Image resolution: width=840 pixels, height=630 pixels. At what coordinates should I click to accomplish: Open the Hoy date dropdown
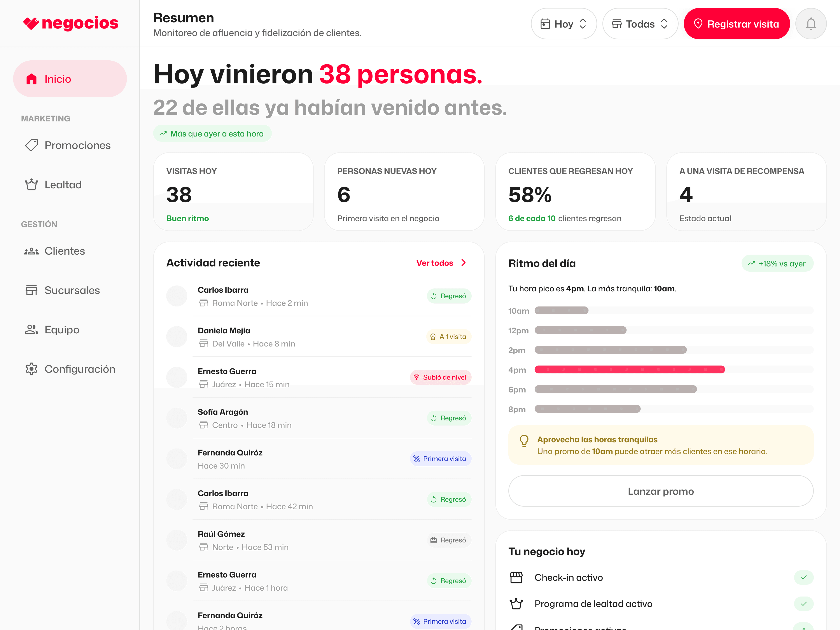pyautogui.click(x=563, y=24)
